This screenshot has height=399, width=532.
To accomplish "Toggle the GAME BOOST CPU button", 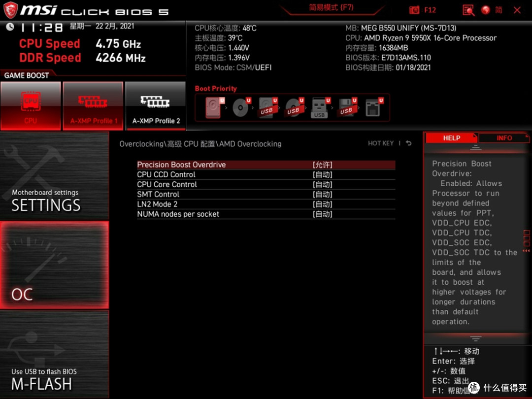I will pos(31,105).
